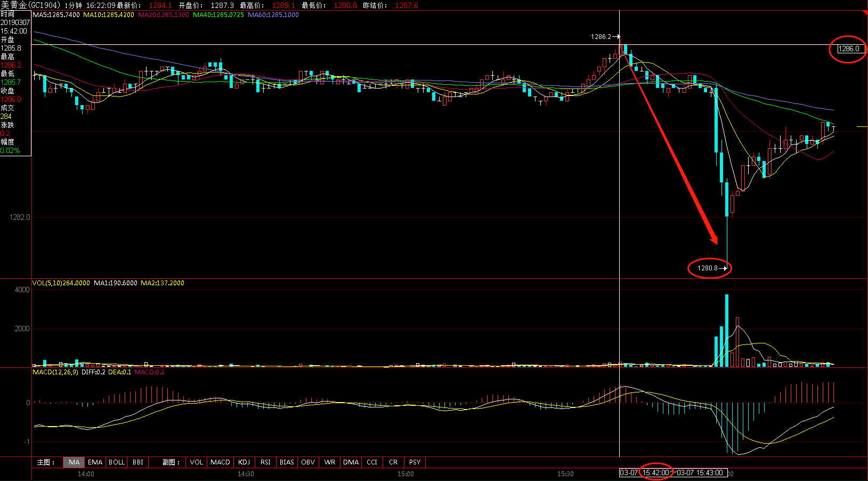
Task: Click the 1280.8 low price marker
Action: coord(708,268)
